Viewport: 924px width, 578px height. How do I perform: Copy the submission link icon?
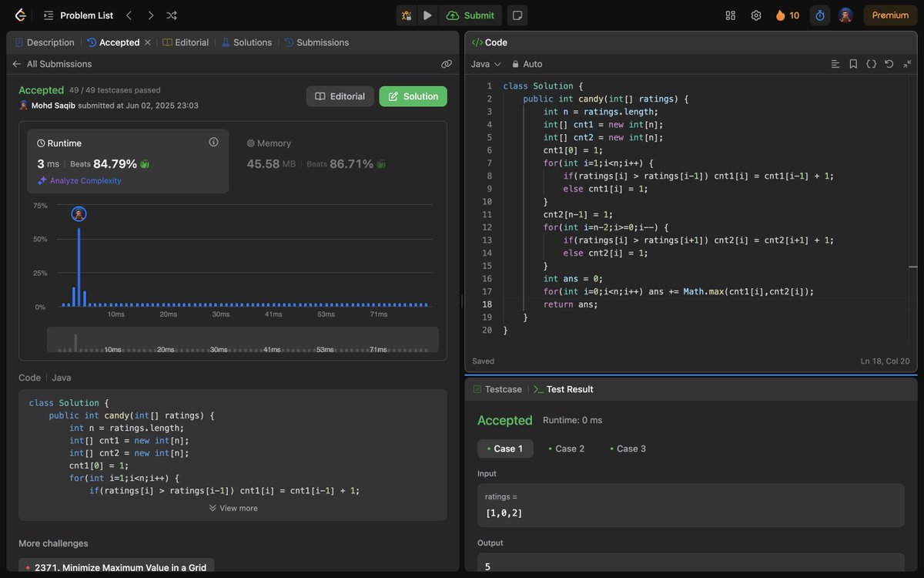click(447, 64)
